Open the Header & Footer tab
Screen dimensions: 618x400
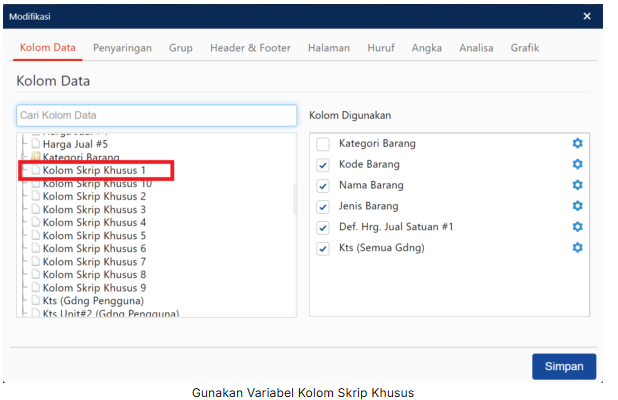tap(252, 48)
